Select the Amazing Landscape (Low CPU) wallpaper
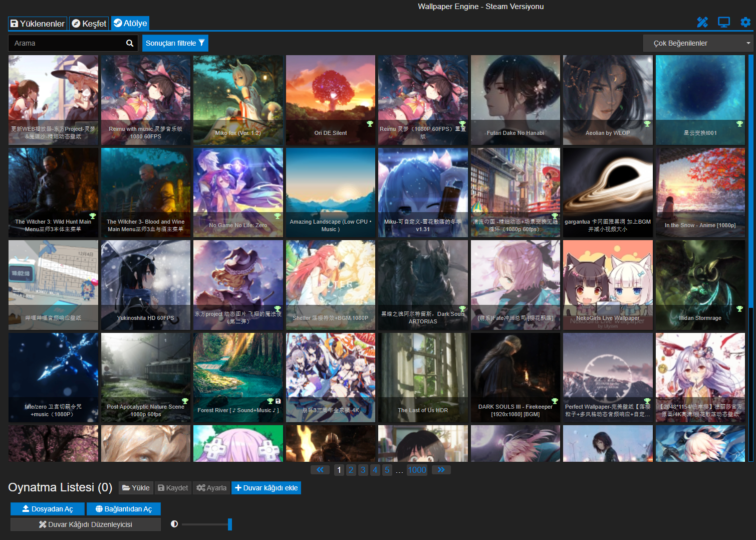Screen dimensions: 756x540 tap(331, 193)
